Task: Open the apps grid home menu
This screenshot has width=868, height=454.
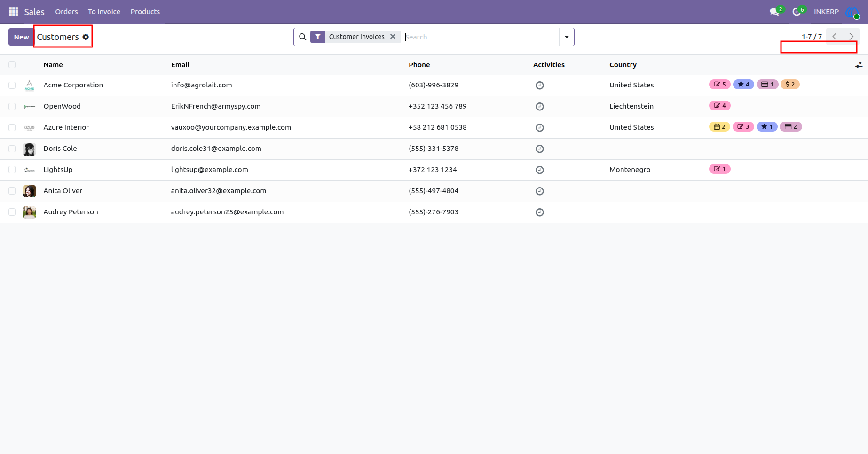Action: coord(14,11)
